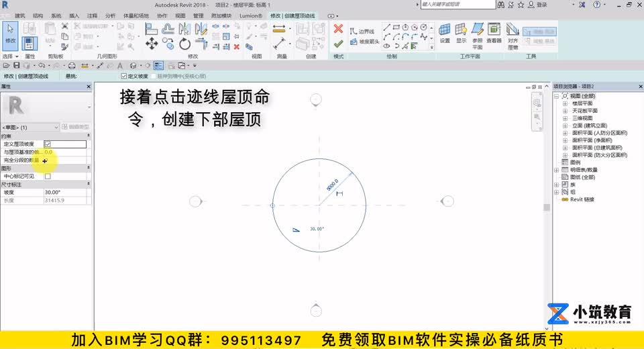Click the keyword search input box
The width and height of the screenshot is (644, 349).
[458, 4]
